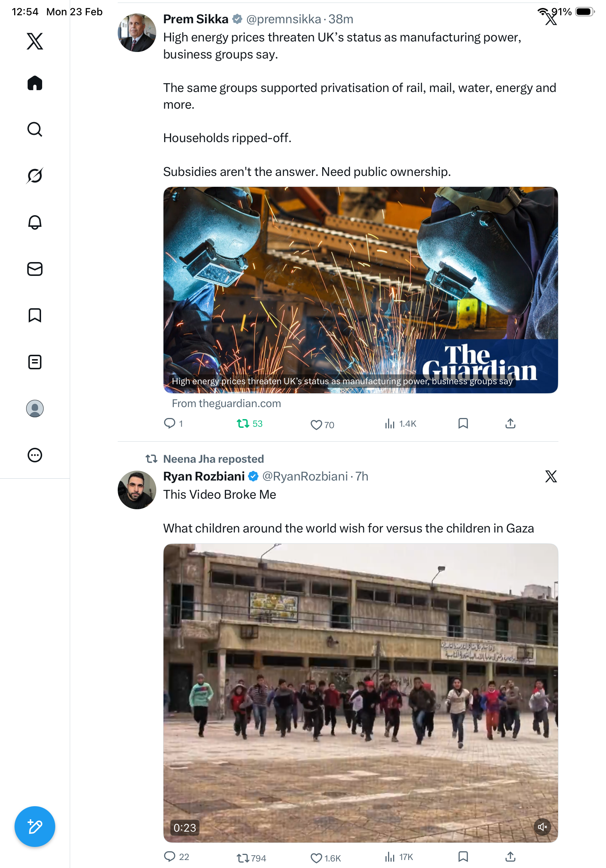Open Bookmarks in the sidebar

point(35,315)
